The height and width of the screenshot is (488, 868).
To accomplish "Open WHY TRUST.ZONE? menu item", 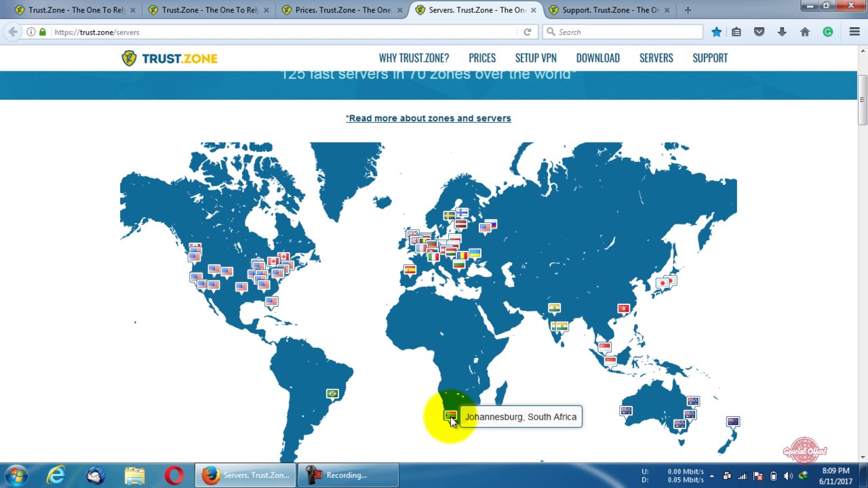I will click(414, 58).
